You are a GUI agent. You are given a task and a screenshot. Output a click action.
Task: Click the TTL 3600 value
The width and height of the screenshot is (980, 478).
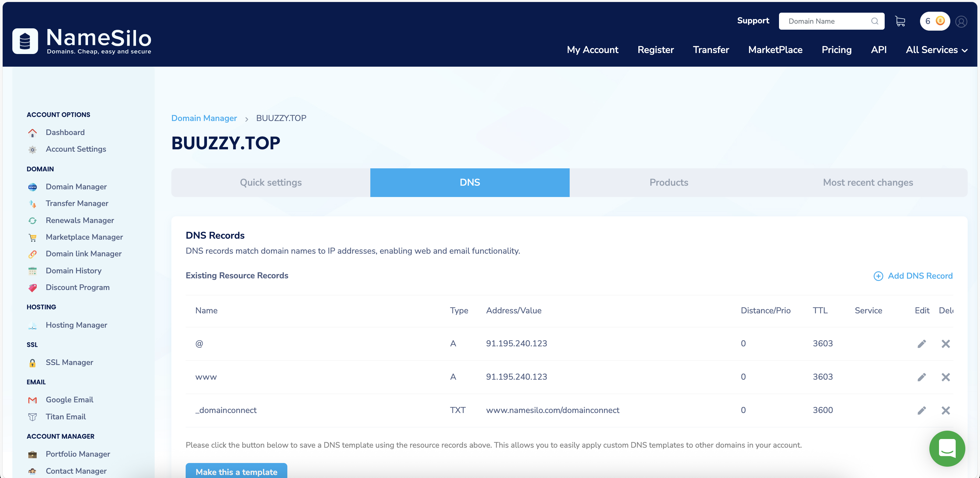click(823, 410)
